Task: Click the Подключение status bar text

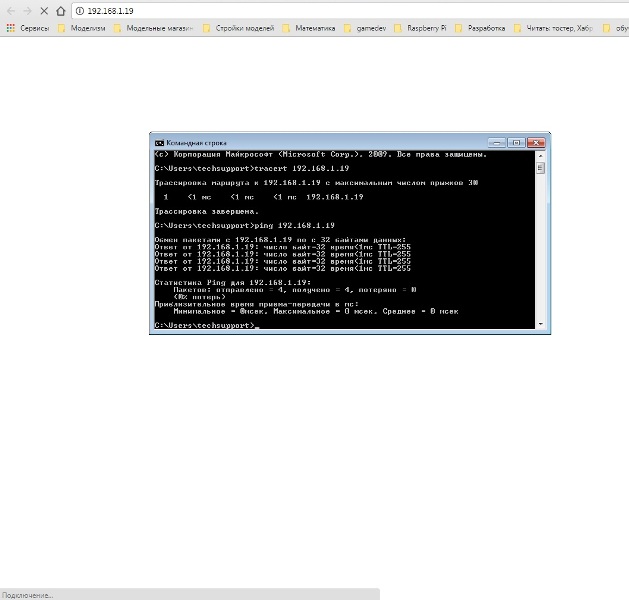Action: pyautogui.click(x=27, y=595)
